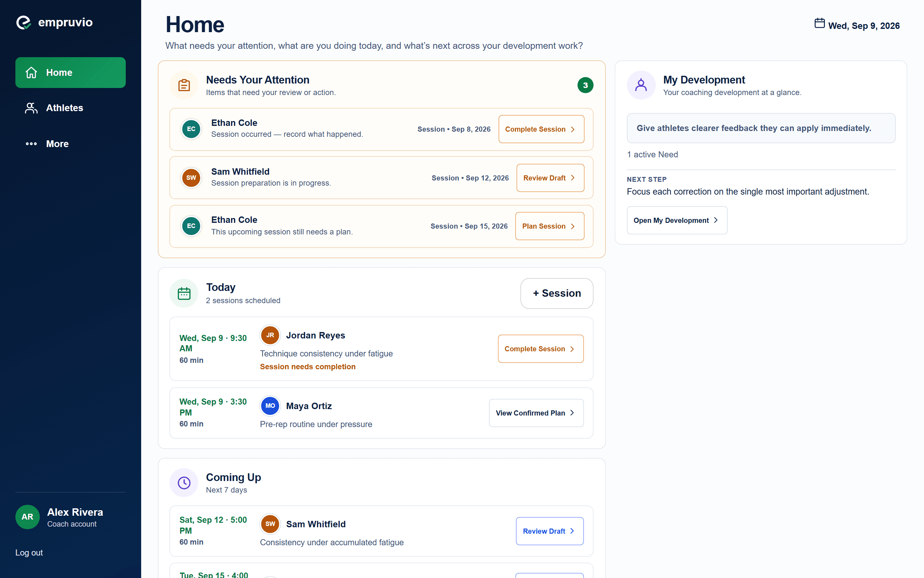Click the JR avatar for Jordan Reyes
This screenshot has width=924, height=578.
tap(270, 335)
